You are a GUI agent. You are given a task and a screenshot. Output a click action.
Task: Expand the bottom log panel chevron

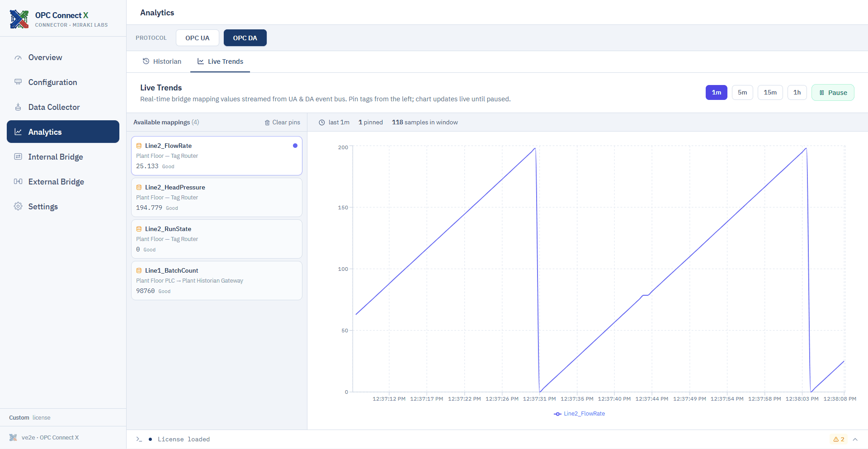855,440
